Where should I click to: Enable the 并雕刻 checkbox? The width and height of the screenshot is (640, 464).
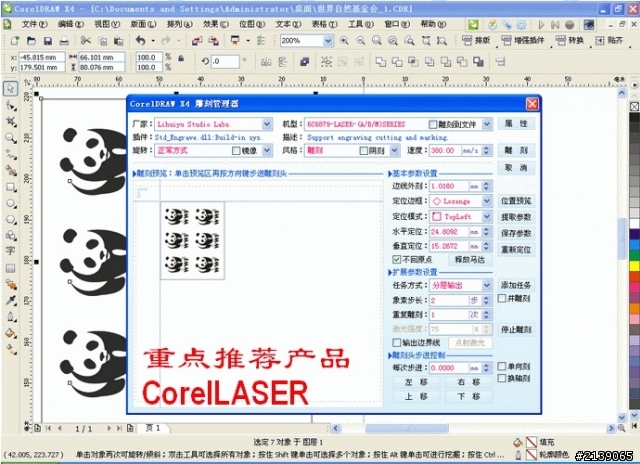(x=502, y=299)
